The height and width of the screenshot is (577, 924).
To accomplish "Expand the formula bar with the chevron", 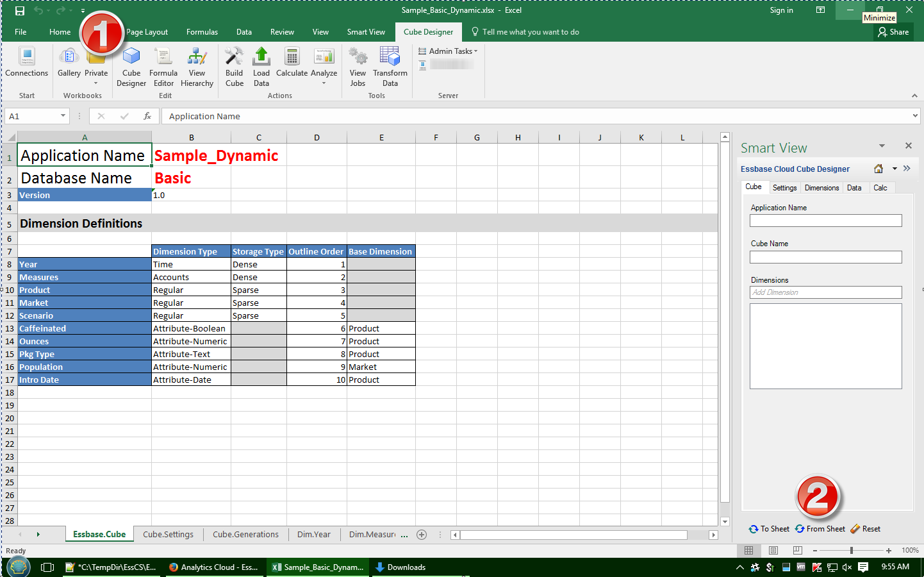I will [914, 116].
